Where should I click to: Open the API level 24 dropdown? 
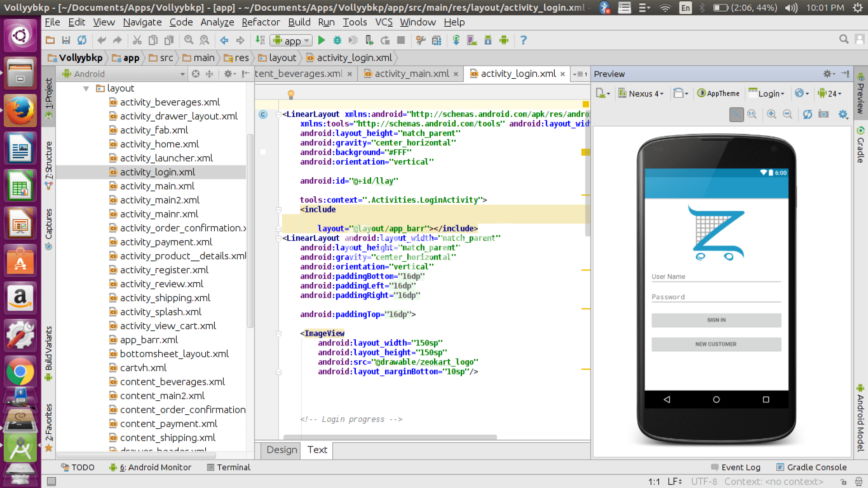830,94
